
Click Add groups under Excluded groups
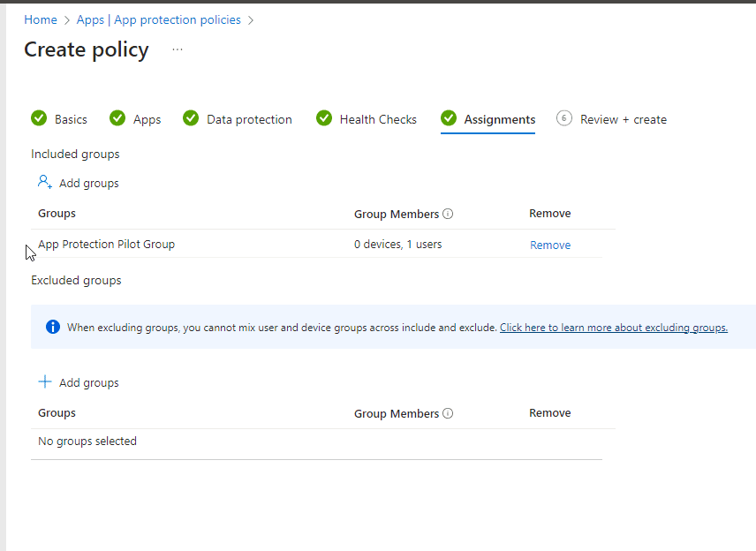87,381
